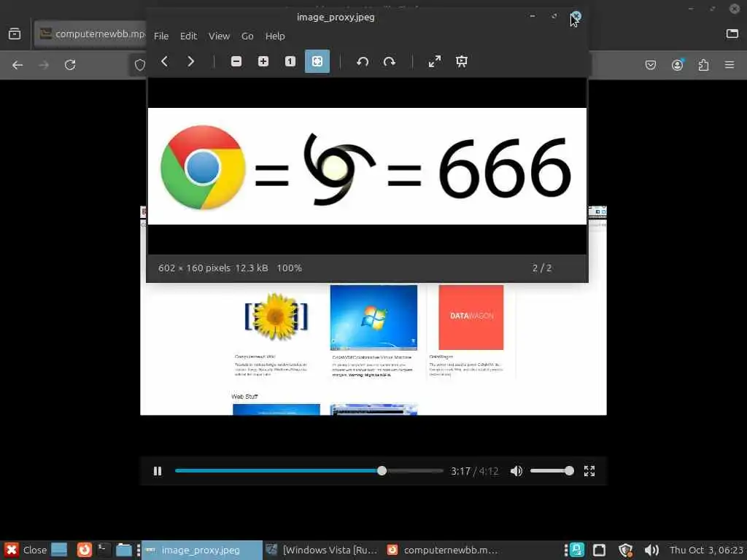Open file manager from the taskbar
The width and height of the screenshot is (747, 560).
click(124, 550)
